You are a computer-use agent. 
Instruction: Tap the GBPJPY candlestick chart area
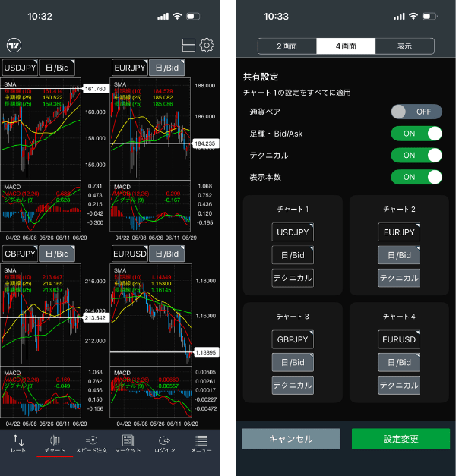pos(41,315)
